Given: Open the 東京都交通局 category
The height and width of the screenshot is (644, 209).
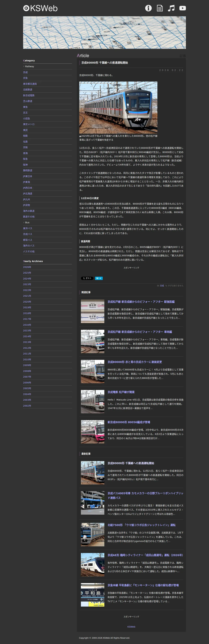Looking at the screenshot, I should (x=30, y=84).
